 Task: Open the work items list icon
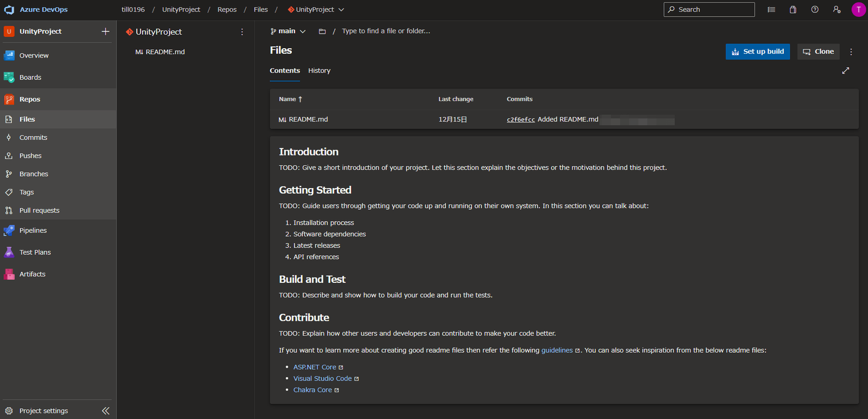point(771,10)
